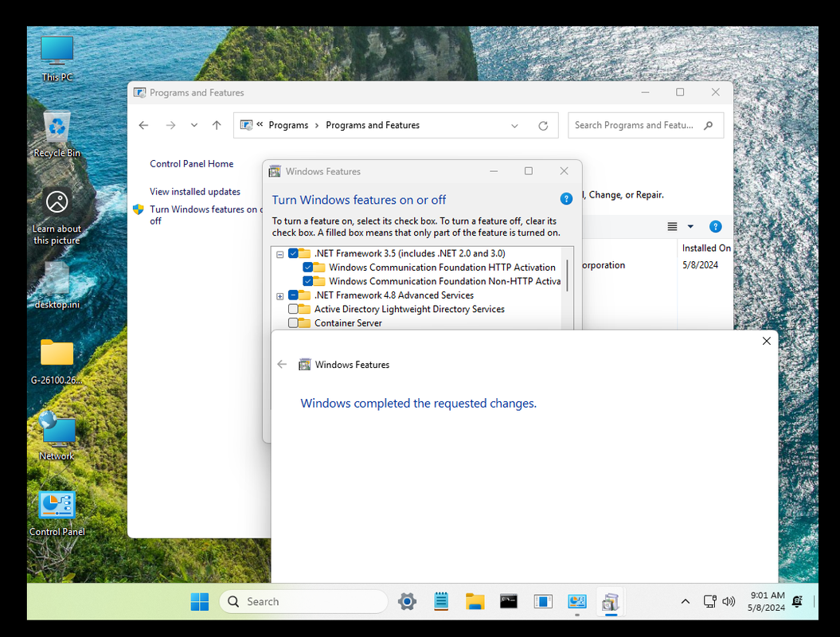Open recent locations dropdown arrow
Screen dimensions: 840x637
[x=194, y=125]
